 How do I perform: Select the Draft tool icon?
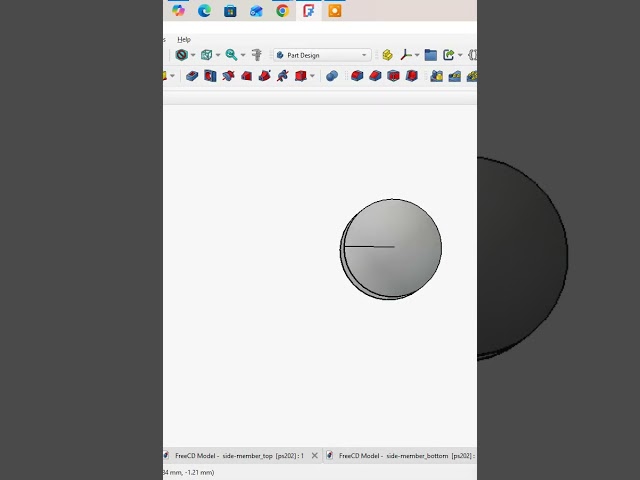pos(393,76)
